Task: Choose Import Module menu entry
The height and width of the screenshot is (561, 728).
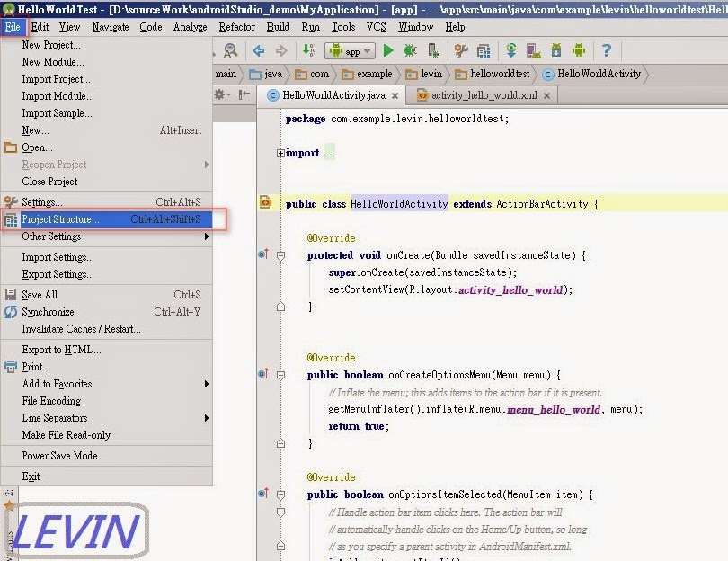Action: 106,96
